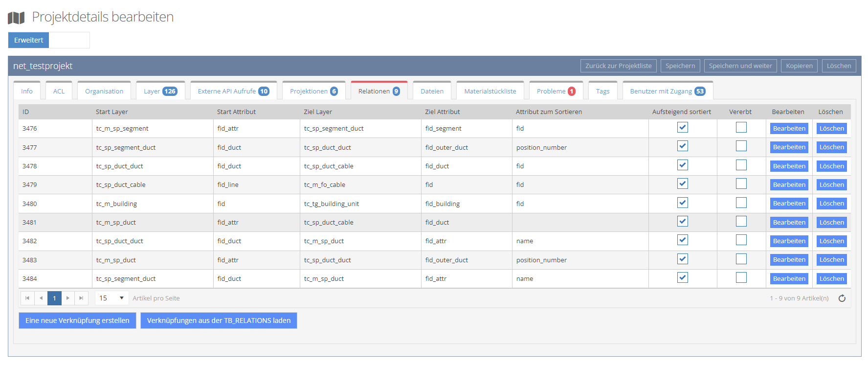
Task: Jump to last page of pager
Action: [81, 298]
